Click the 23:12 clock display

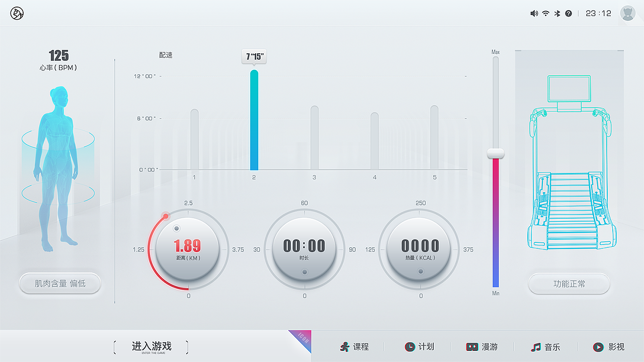pos(599,14)
